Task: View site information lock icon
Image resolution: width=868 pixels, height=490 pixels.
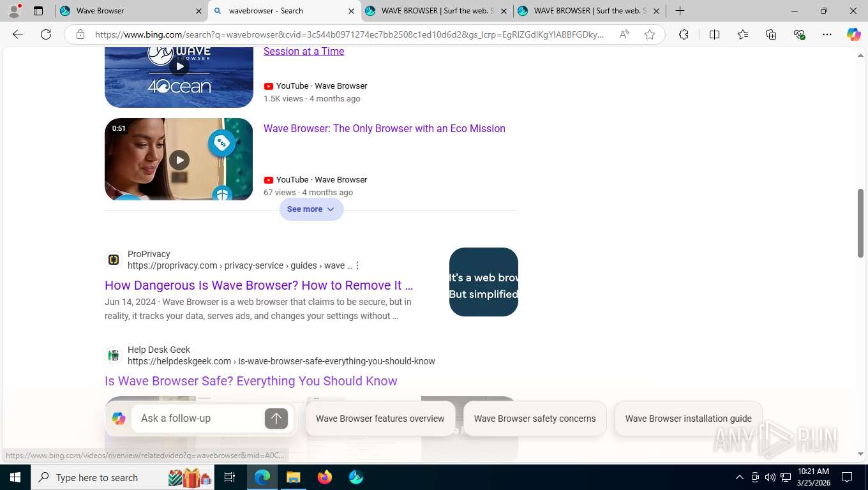Action: (x=80, y=34)
